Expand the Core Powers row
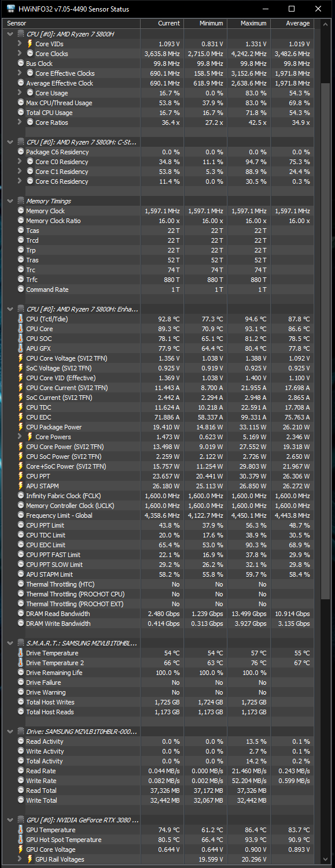 pos(21,437)
